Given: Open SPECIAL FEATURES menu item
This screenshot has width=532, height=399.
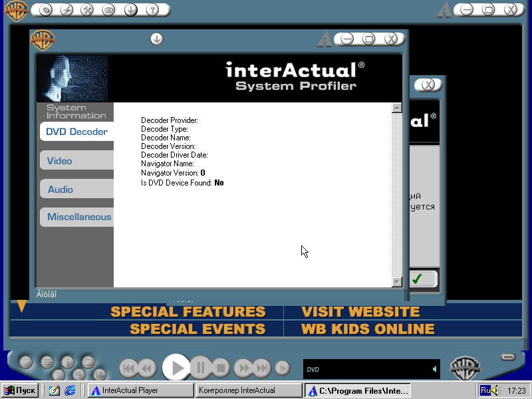Looking at the screenshot, I should tap(188, 312).
